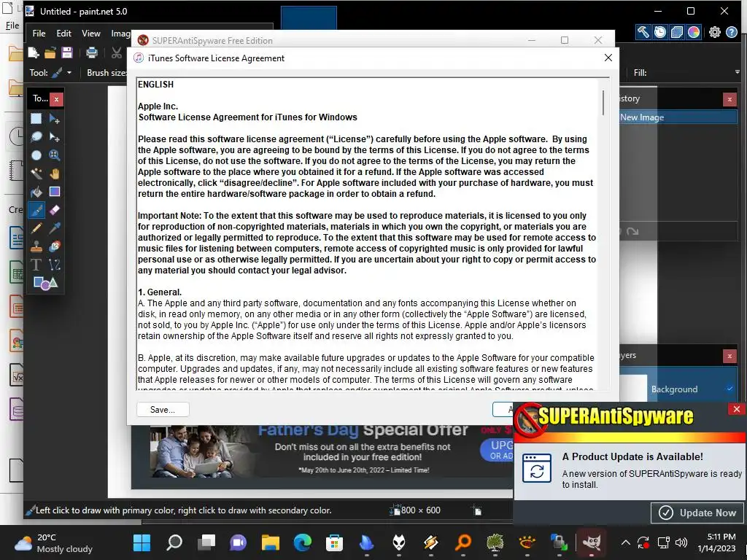Close the SUPERAntiSpyware update notification

(x=737, y=409)
